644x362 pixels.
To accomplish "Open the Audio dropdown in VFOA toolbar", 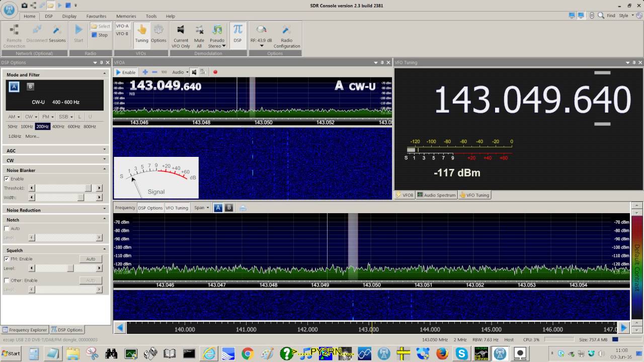I will pos(180,72).
